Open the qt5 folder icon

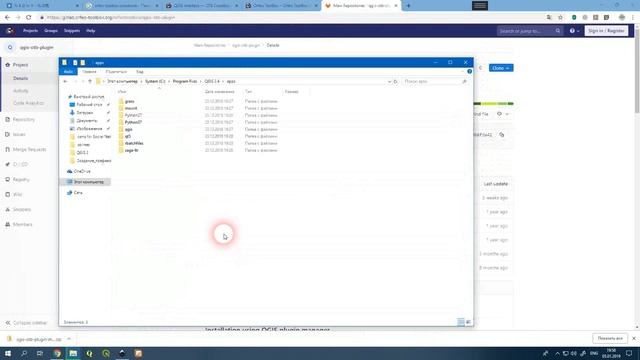pyautogui.click(x=121, y=136)
